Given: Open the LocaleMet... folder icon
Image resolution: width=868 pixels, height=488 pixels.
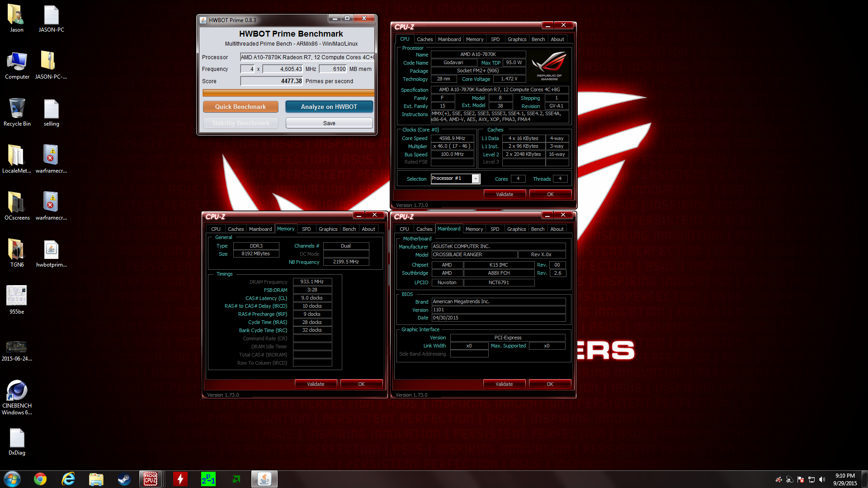Looking at the screenshot, I should tap(17, 159).
